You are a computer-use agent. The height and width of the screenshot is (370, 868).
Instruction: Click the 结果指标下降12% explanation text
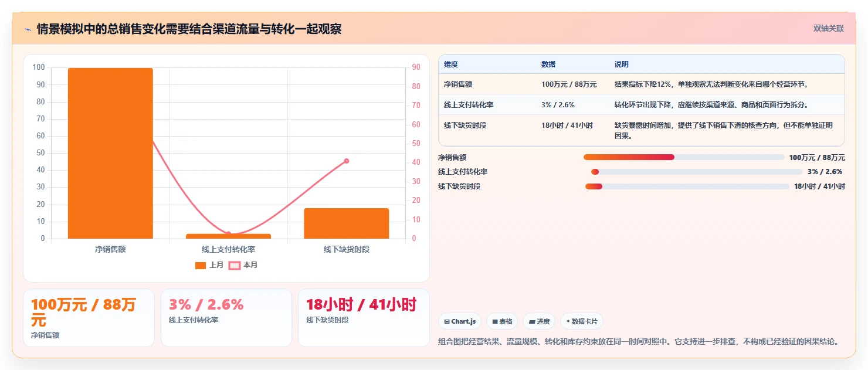coord(711,84)
